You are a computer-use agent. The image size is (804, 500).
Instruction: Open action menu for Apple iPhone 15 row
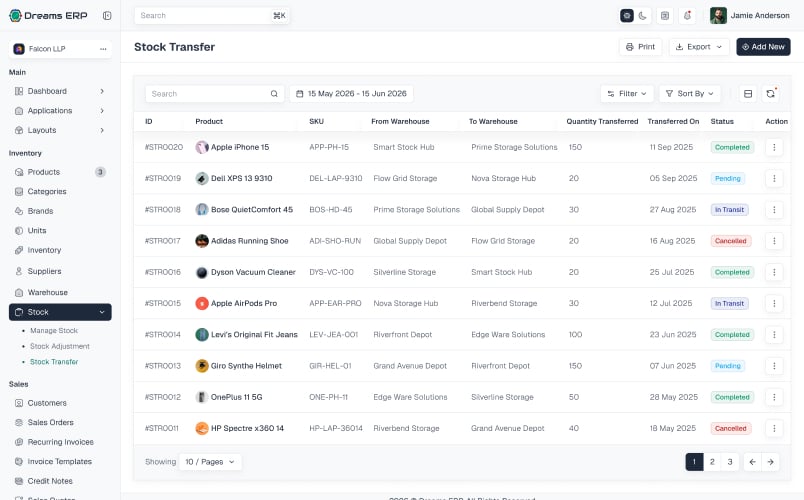[774, 147]
